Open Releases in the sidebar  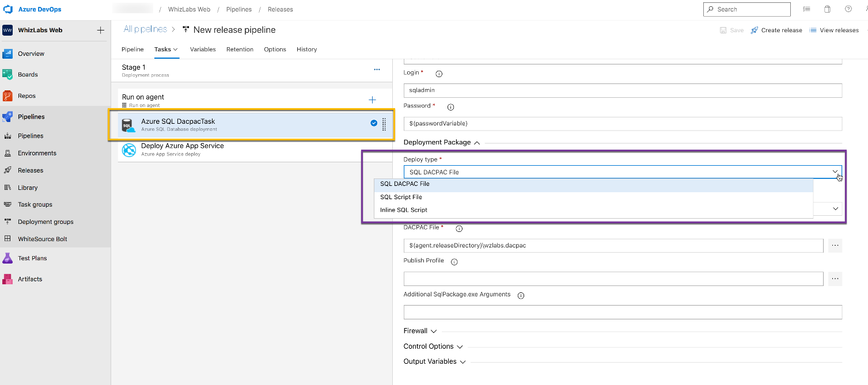31,170
